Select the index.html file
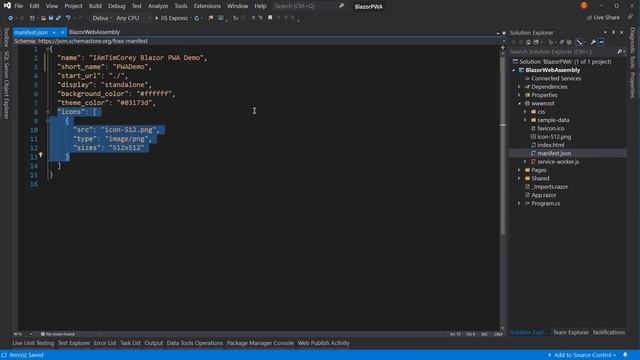The image size is (640, 360). [550, 145]
